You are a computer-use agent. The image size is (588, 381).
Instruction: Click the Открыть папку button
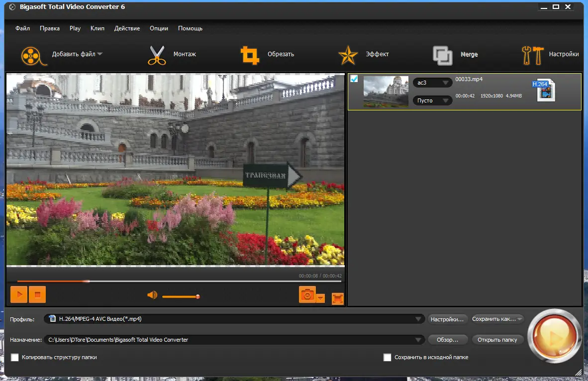(x=497, y=340)
